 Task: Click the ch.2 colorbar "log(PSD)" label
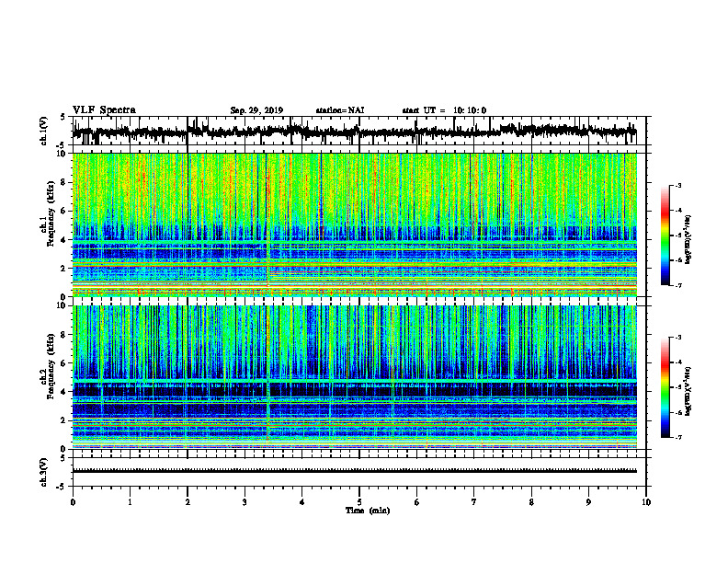pos(688,391)
